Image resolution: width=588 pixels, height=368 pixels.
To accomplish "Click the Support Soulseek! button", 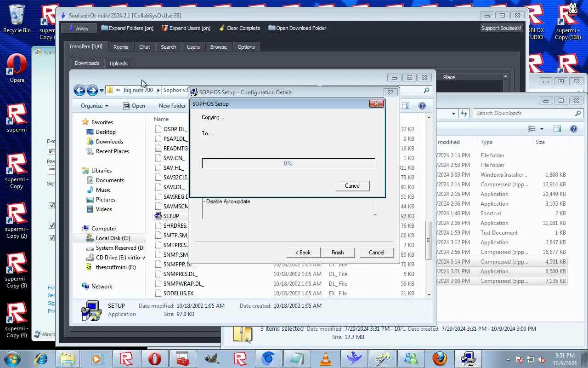I will pos(501,28).
